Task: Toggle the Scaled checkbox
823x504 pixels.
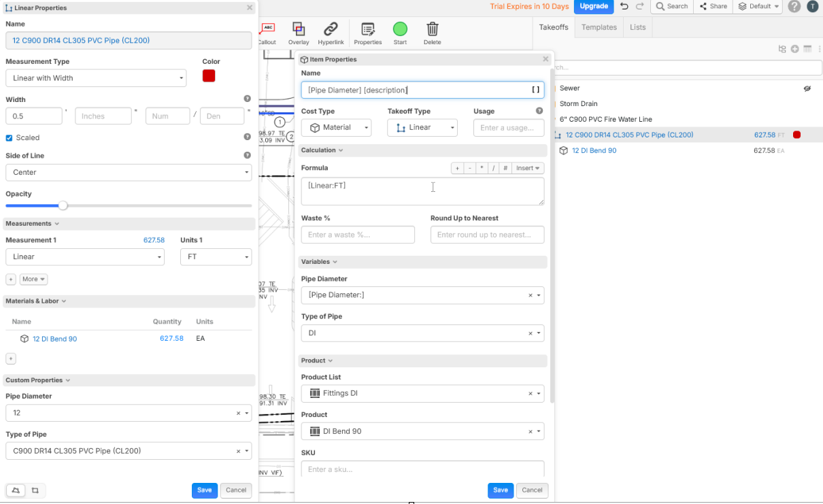Action: point(10,138)
